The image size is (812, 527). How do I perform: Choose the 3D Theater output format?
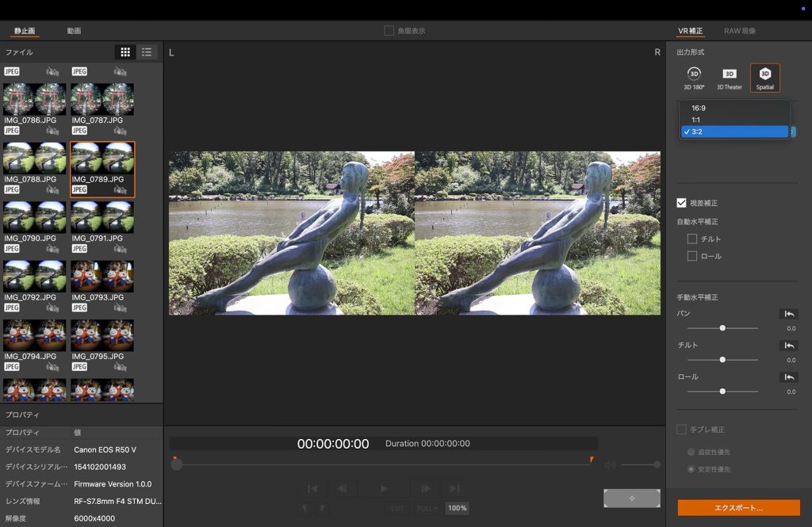pyautogui.click(x=729, y=77)
